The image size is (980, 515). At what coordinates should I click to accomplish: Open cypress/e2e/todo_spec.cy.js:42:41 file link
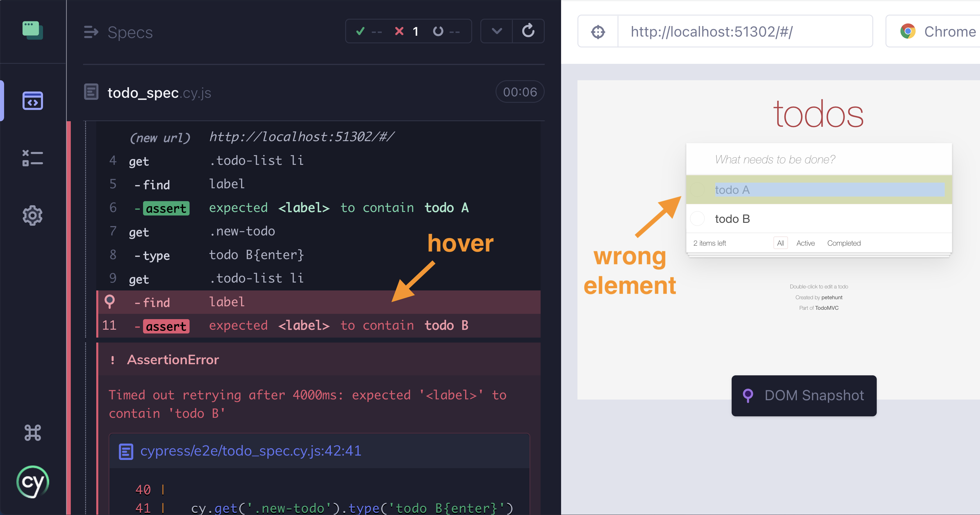(x=250, y=451)
